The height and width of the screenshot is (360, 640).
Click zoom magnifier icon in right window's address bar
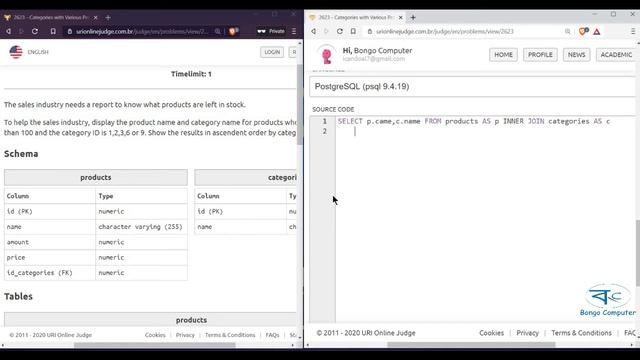567,31
